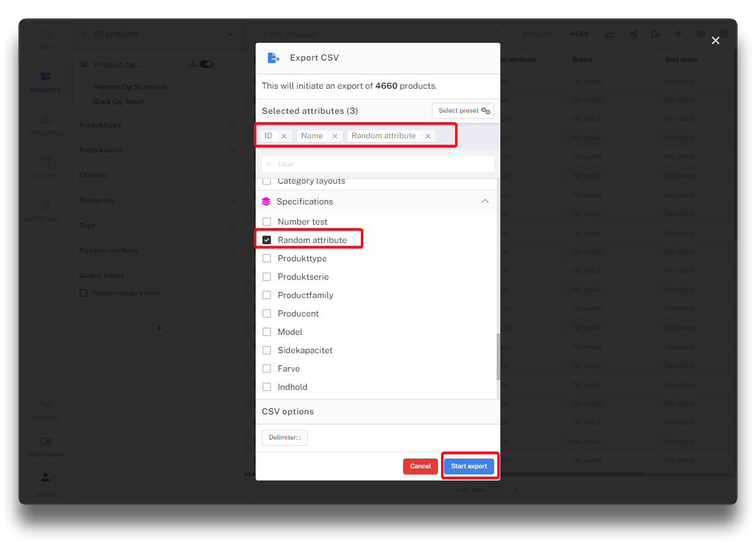Close the export dialog overlay
Image resolution: width=756 pixels, height=543 pixels.
coord(715,40)
